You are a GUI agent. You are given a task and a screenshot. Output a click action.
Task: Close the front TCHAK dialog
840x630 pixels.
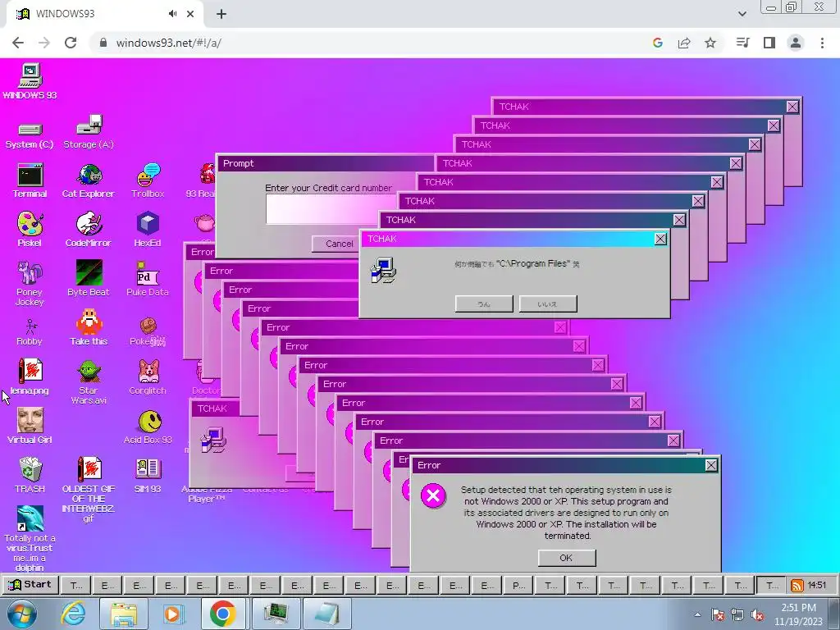[660, 239]
